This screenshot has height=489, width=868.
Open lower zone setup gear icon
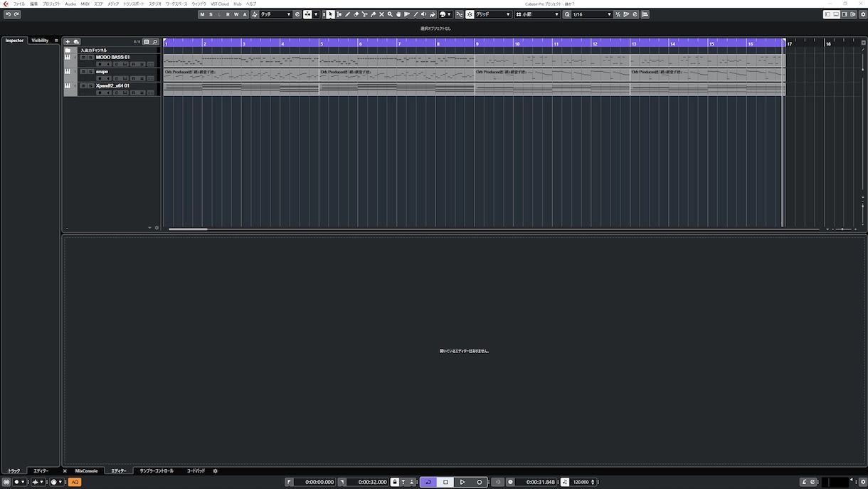(x=216, y=471)
